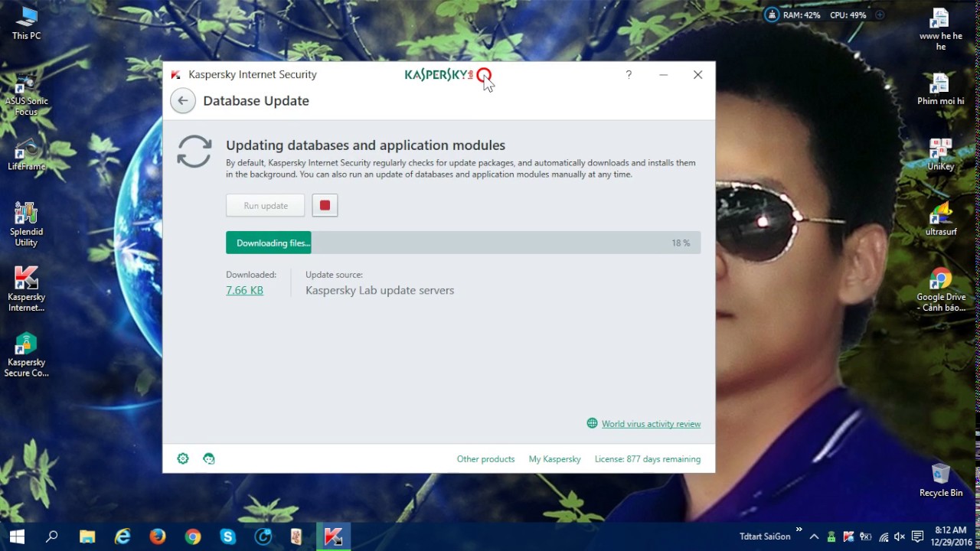Open World virus activity review link
The height and width of the screenshot is (551, 980).
pos(651,424)
